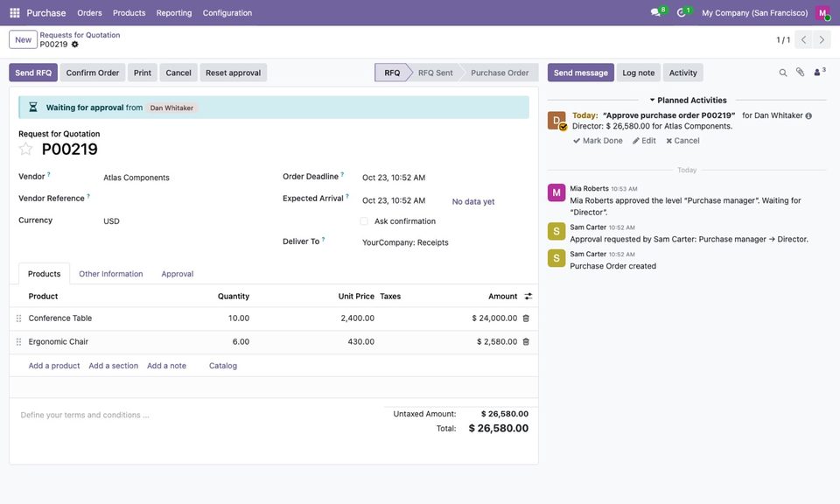Click the Add a product link

[54, 366]
